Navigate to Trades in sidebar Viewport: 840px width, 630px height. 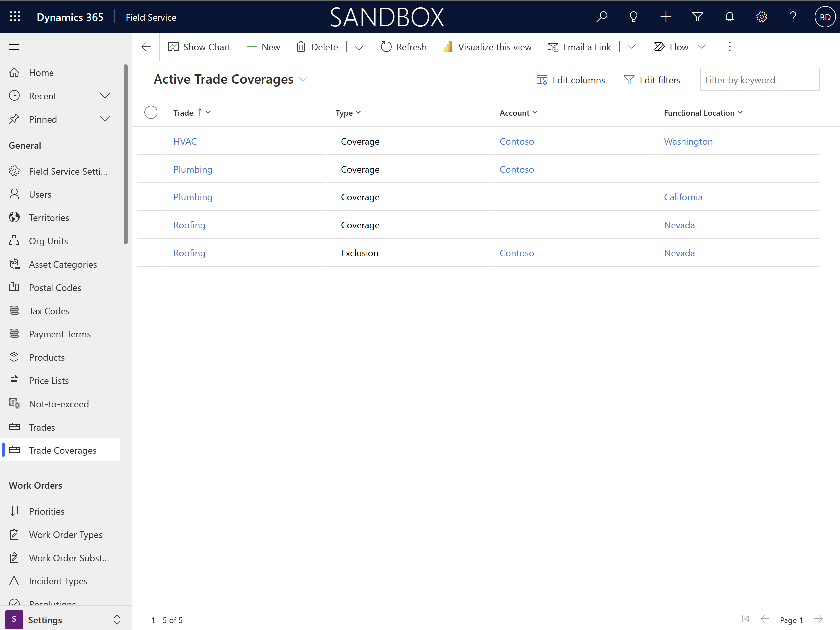tap(42, 427)
